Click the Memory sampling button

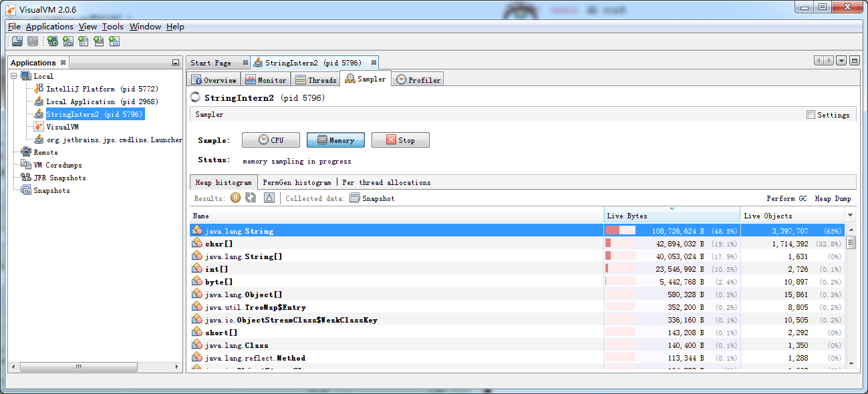(x=335, y=140)
